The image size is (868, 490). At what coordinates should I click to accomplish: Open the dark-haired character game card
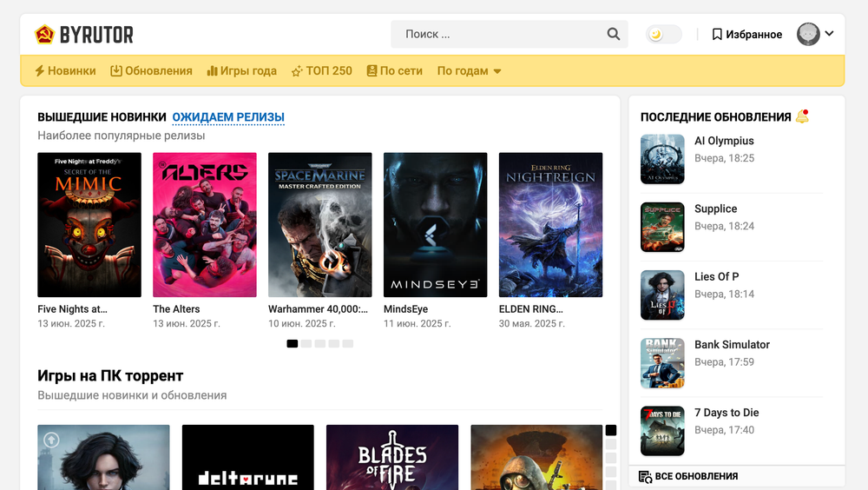point(103,457)
